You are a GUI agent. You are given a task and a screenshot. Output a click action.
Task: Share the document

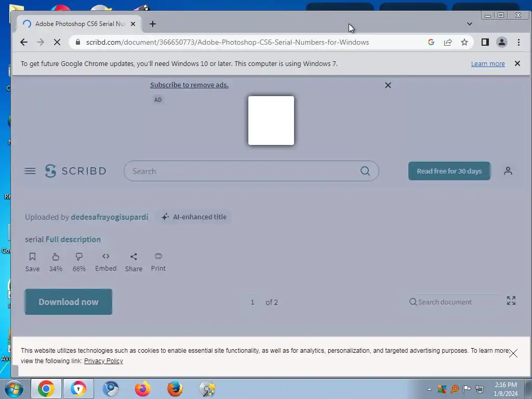[134, 262]
